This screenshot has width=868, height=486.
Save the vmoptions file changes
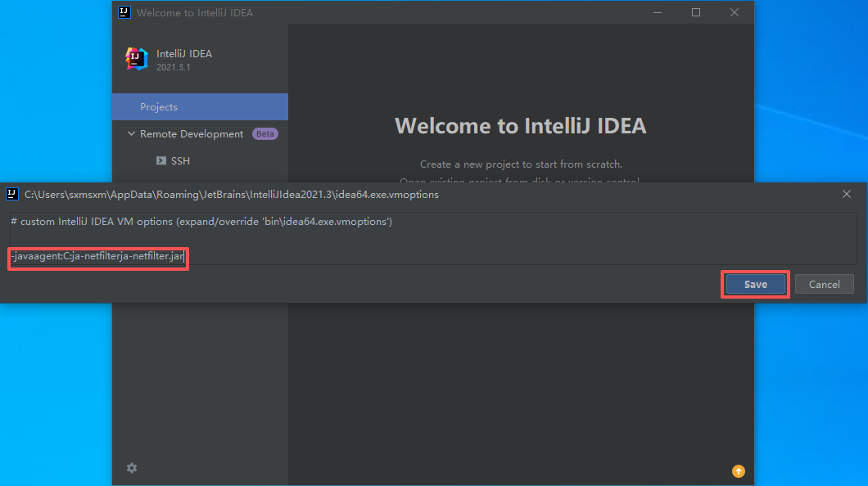[756, 284]
